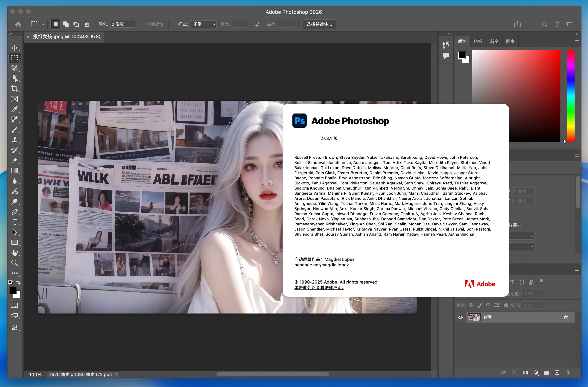588x387 pixels.
Task: Click the 选择并遮住 button
Action: [x=319, y=24]
